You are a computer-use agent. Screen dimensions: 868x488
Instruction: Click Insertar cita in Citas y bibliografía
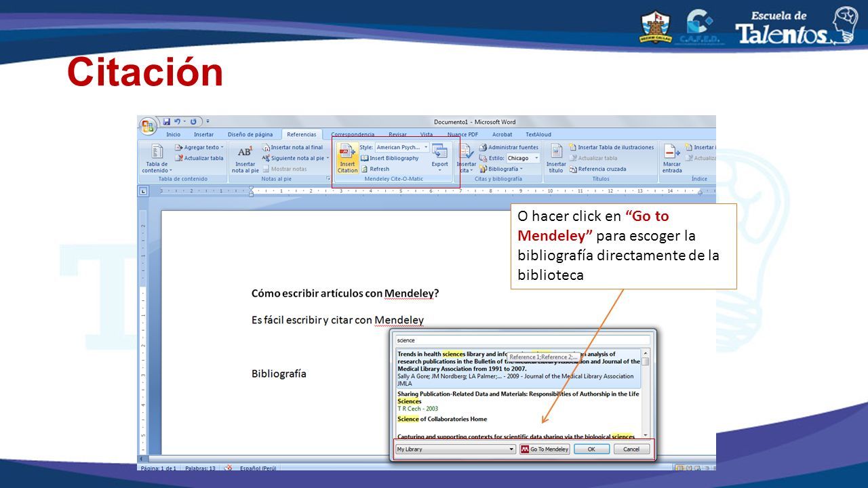467,159
